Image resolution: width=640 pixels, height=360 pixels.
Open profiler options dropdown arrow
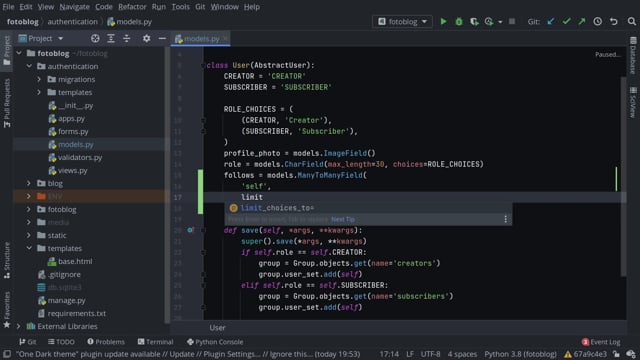click(x=500, y=22)
